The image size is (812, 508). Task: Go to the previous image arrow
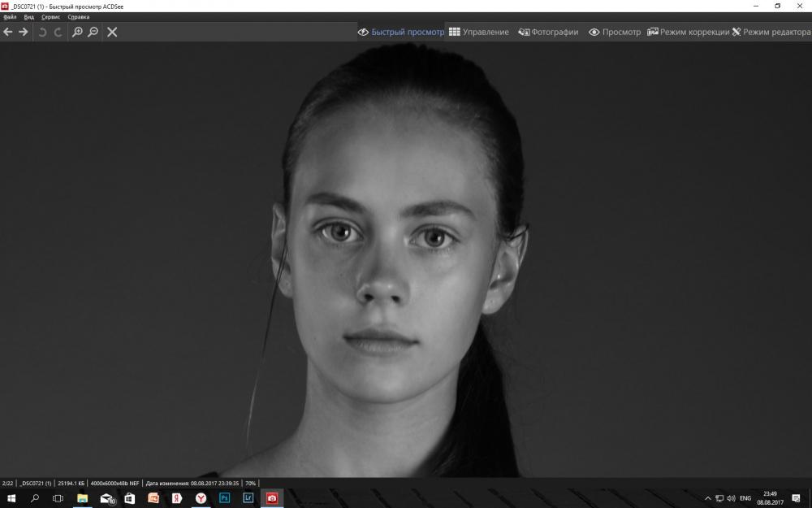[x=8, y=33]
